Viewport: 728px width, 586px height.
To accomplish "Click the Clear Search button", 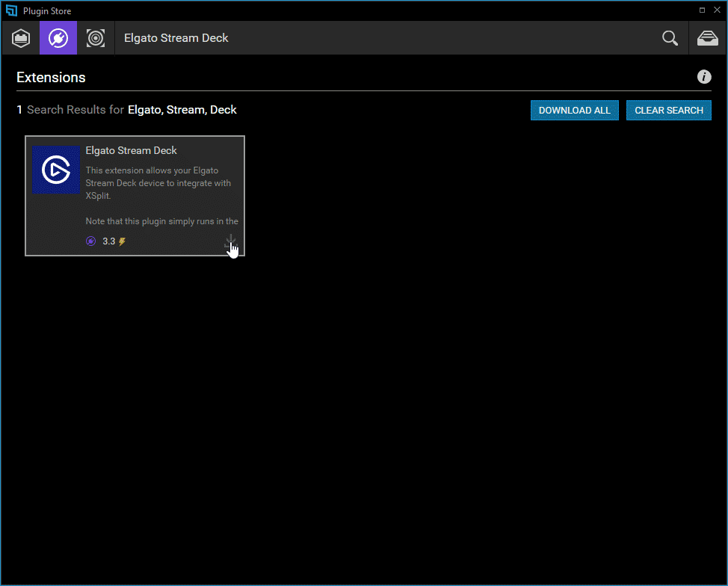I will [668, 111].
